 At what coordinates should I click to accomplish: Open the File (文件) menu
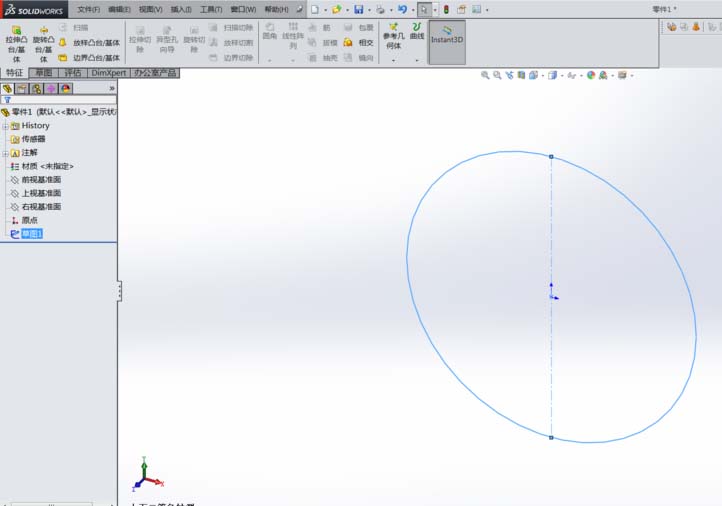[88, 9]
